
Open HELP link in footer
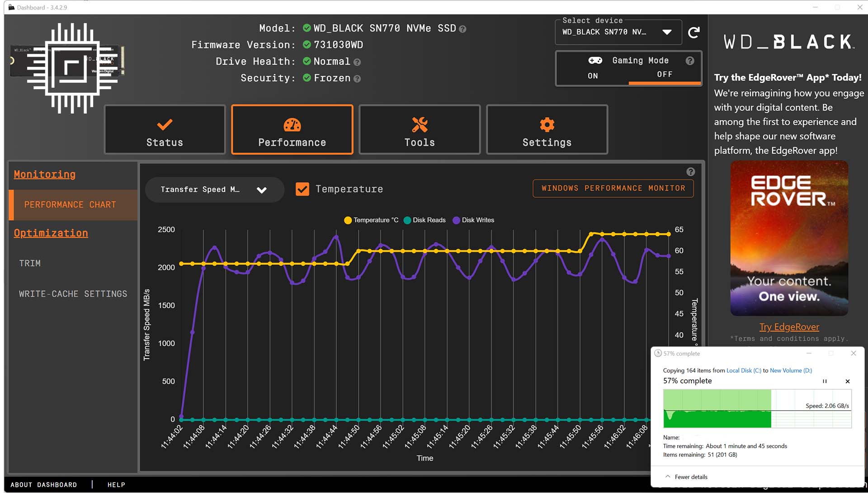tap(116, 485)
